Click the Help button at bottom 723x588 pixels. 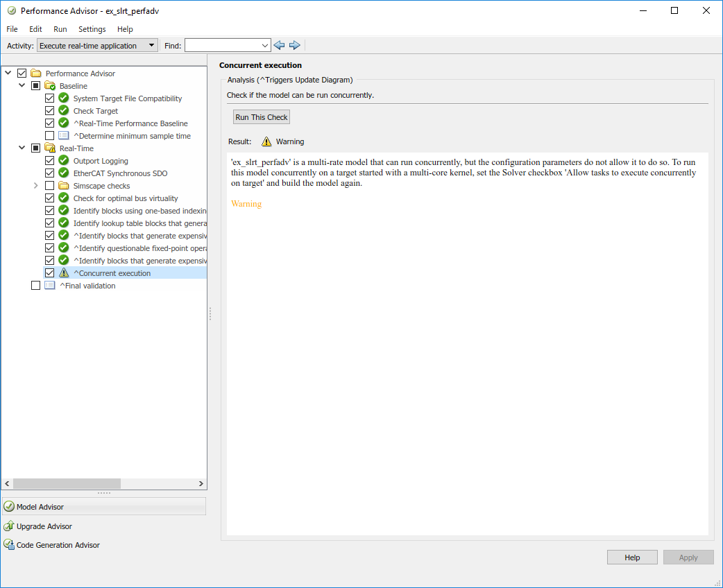pyautogui.click(x=632, y=557)
